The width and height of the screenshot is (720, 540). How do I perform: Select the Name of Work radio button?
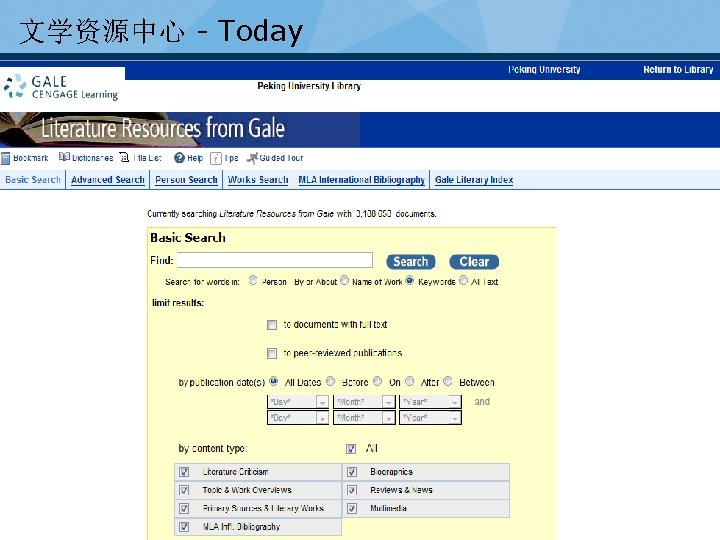point(344,280)
